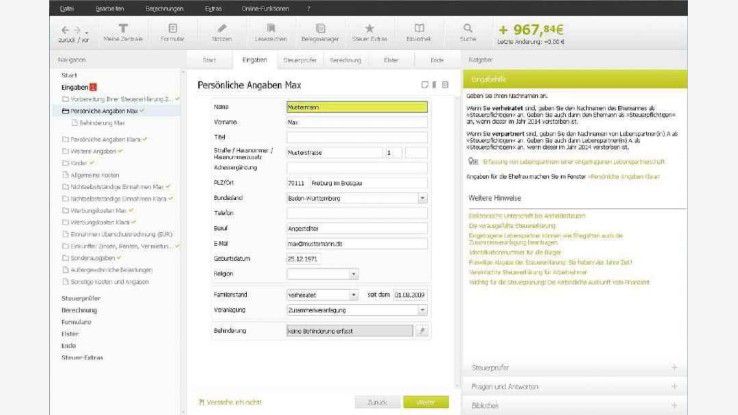This screenshot has width=738, height=415.
Task: Open Steuer-Extras with the star icon
Action: pyautogui.click(x=370, y=33)
